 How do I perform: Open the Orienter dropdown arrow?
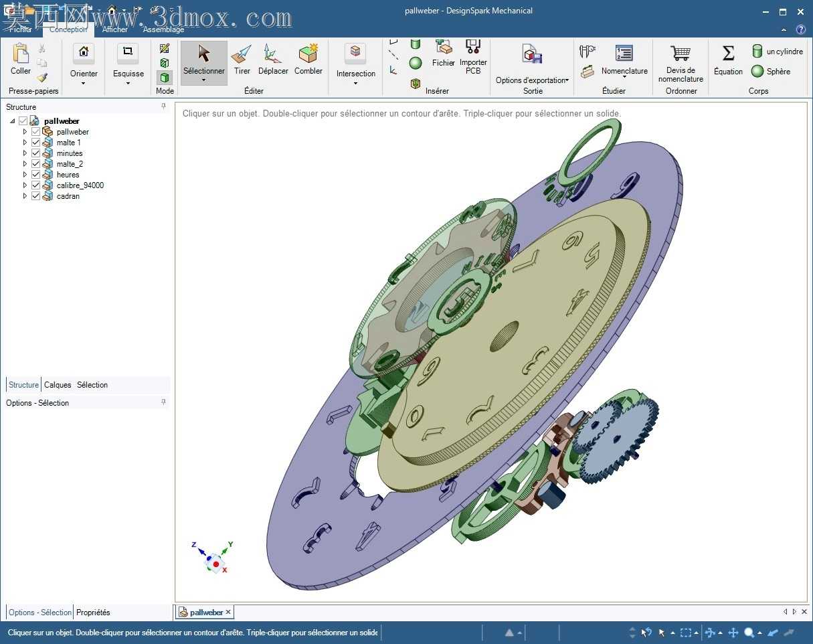[x=84, y=83]
